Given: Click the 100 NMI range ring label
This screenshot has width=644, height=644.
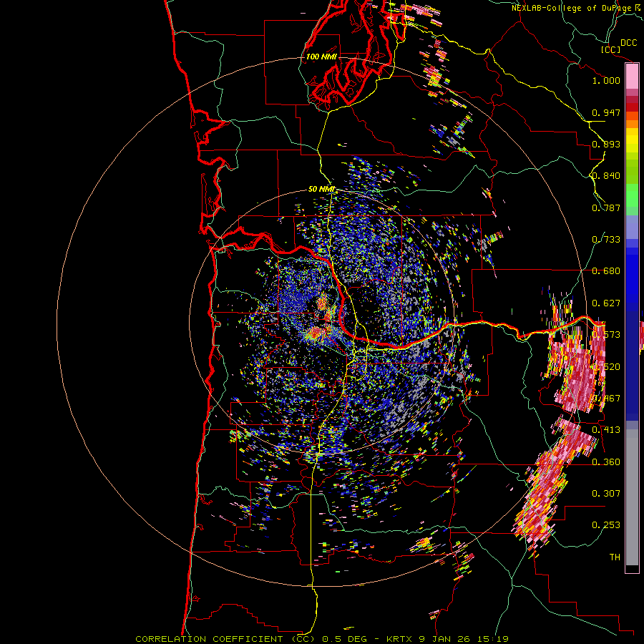Looking at the screenshot, I should (321, 57).
